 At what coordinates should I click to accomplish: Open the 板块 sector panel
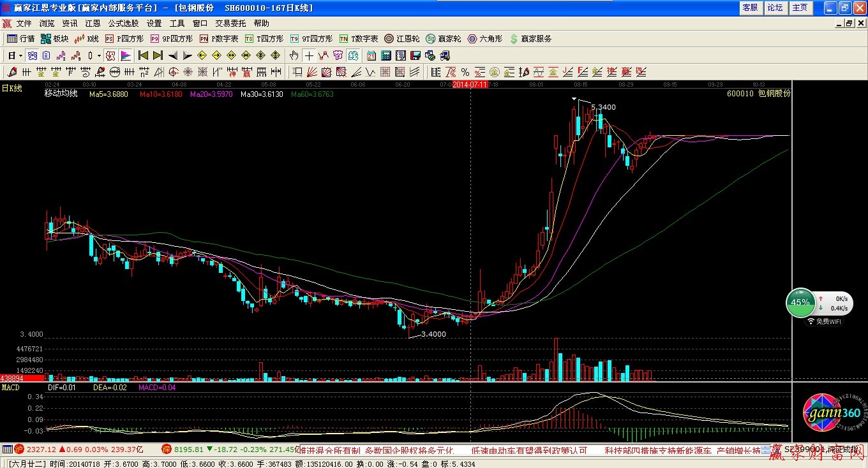[x=54, y=39]
